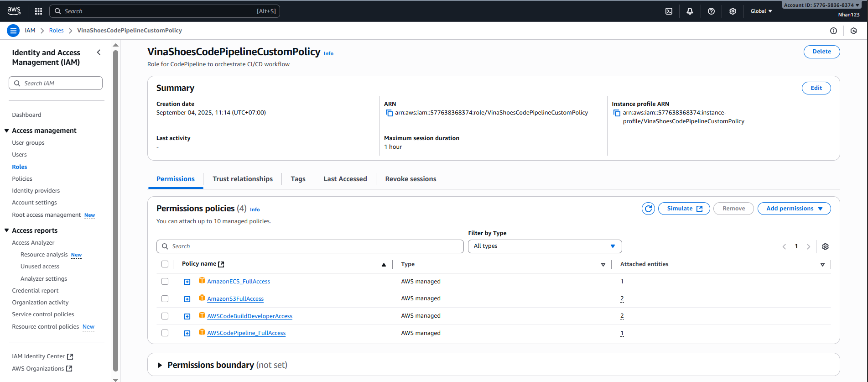The height and width of the screenshot is (382, 868).
Task: Open permissions table preferences gear
Action: click(x=825, y=246)
